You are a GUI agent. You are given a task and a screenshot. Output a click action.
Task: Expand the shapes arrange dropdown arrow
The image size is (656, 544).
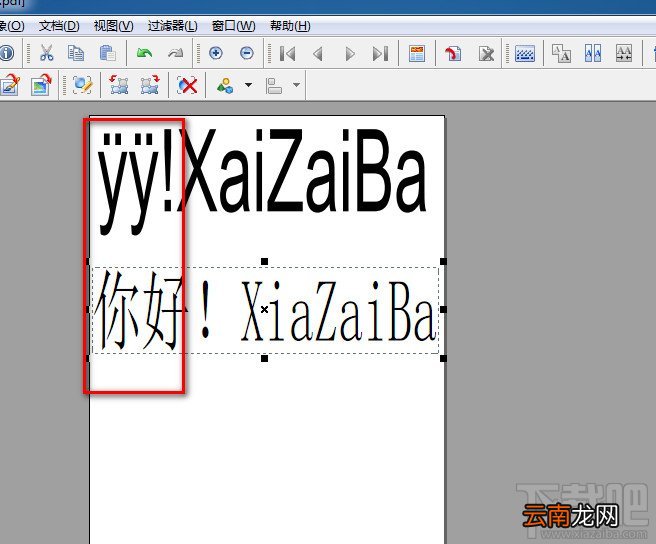pyautogui.click(x=249, y=85)
